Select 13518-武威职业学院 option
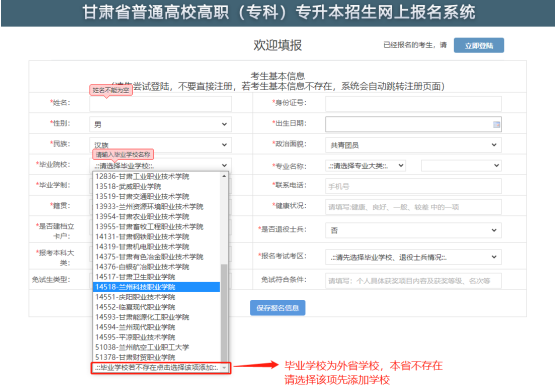The width and height of the screenshot is (557, 388). point(156,187)
